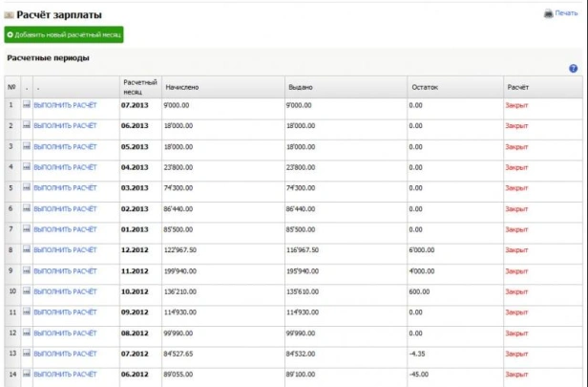Click the calculator icon in the 08.2012 row

coord(27,333)
